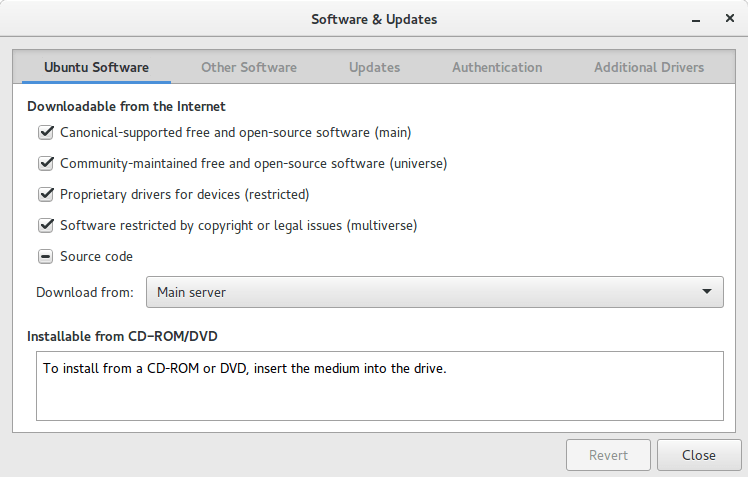The image size is (748, 477).
Task: Click the CD-ROM/DVD install message box
Action: 379,385
